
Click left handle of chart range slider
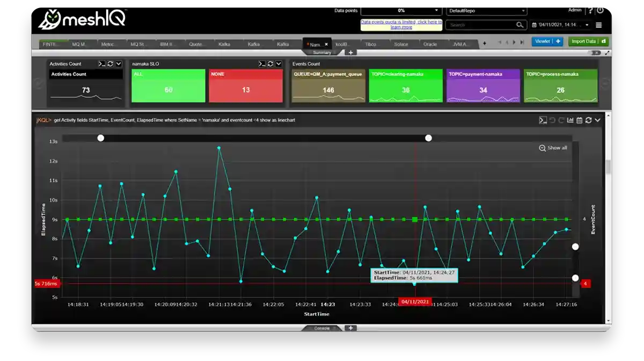pyautogui.click(x=100, y=138)
